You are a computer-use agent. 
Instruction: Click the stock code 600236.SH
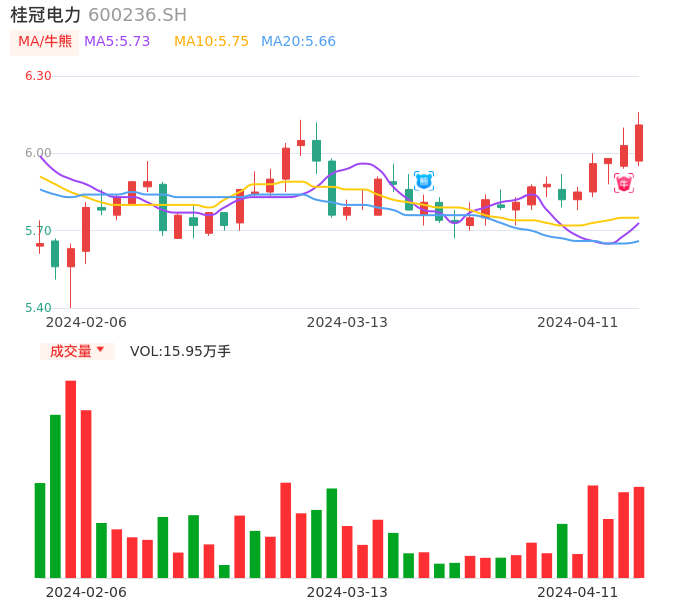[x=137, y=15]
